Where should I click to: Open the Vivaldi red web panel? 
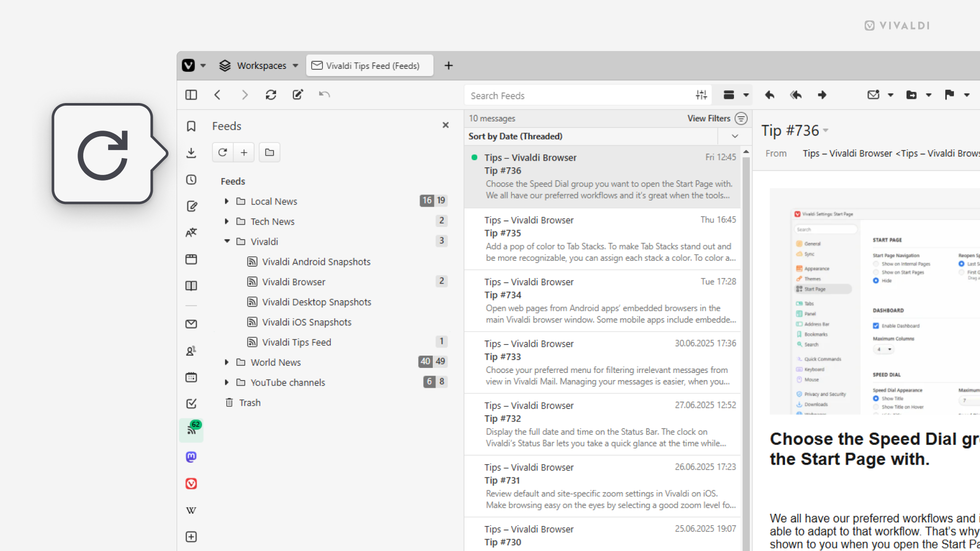(x=191, y=484)
